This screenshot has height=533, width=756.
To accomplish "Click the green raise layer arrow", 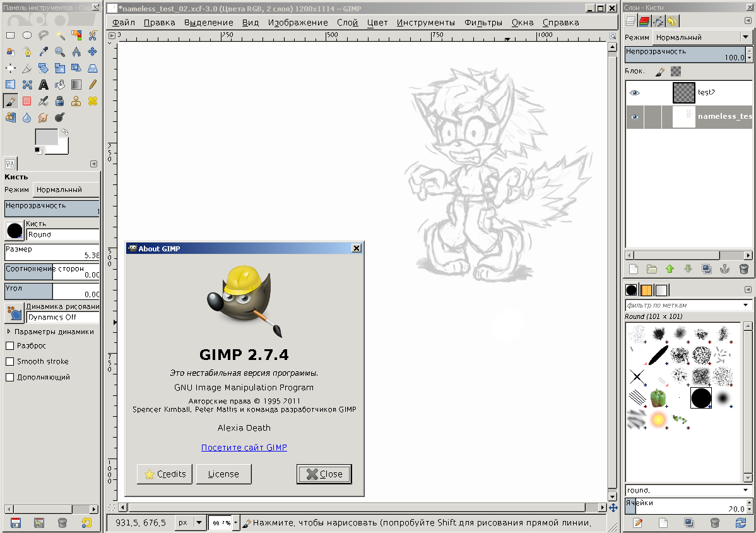I will [670, 269].
